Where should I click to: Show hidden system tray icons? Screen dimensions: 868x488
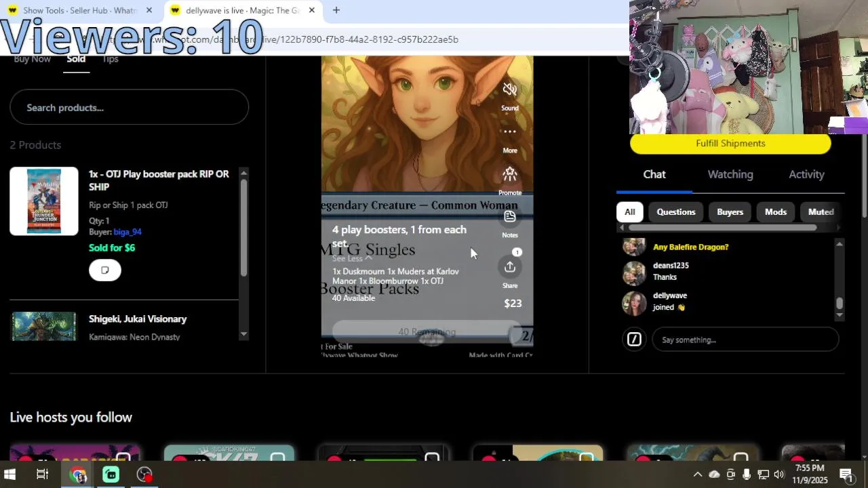click(x=697, y=474)
